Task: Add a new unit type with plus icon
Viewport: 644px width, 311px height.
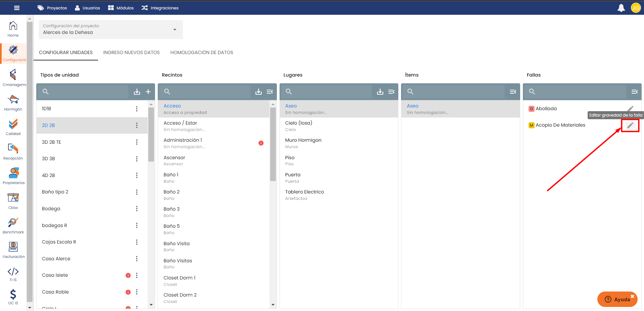Action: point(148,92)
